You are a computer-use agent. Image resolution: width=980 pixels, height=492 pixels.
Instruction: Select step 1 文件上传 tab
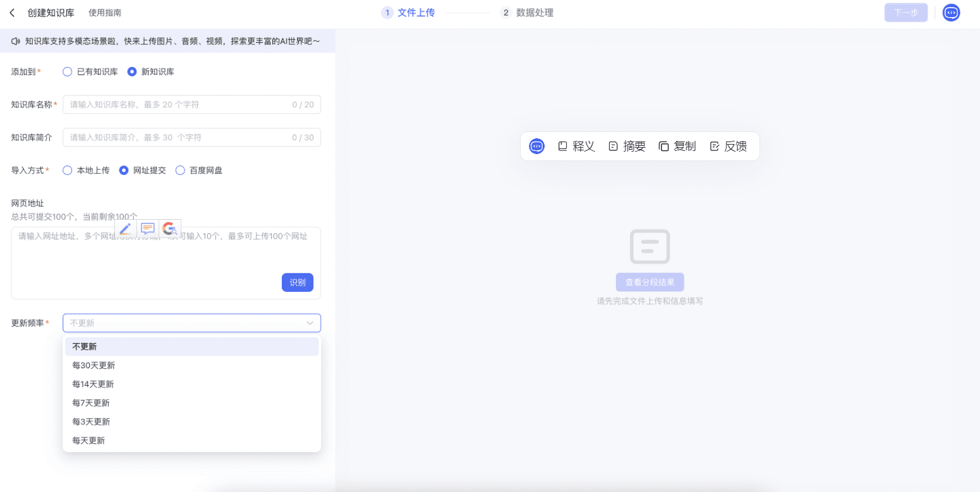409,13
